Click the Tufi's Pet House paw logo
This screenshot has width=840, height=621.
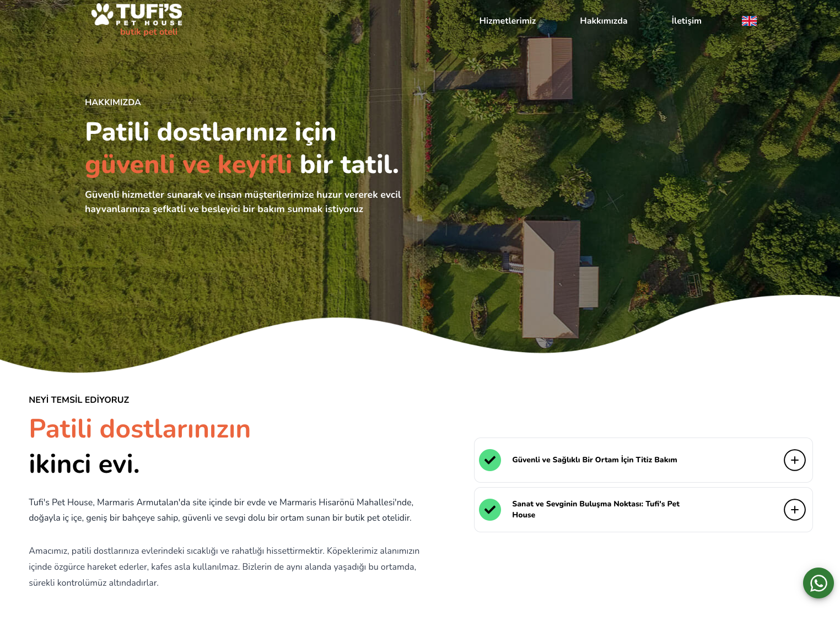[136, 19]
